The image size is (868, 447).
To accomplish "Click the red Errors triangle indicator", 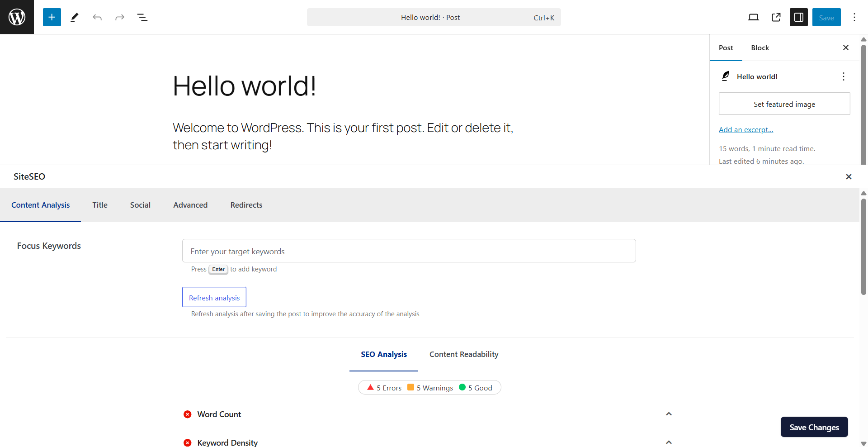I will point(370,387).
